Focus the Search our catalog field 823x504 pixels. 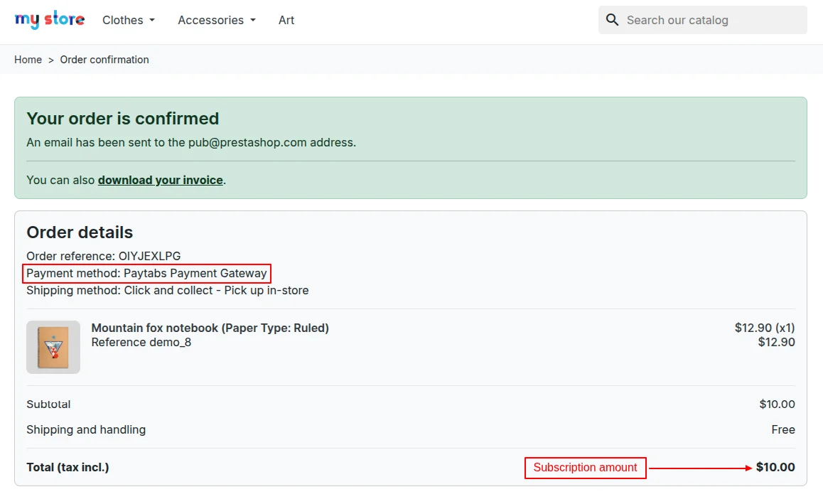tap(702, 20)
